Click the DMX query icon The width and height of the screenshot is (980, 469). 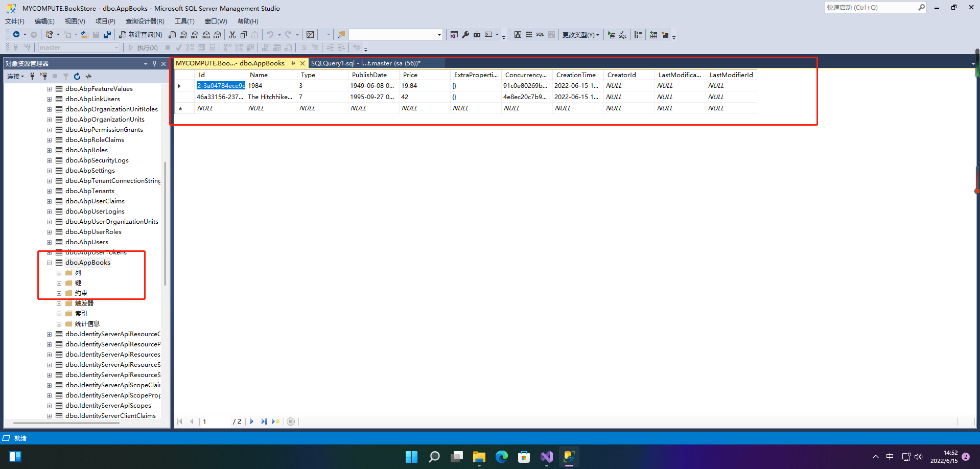(195, 35)
